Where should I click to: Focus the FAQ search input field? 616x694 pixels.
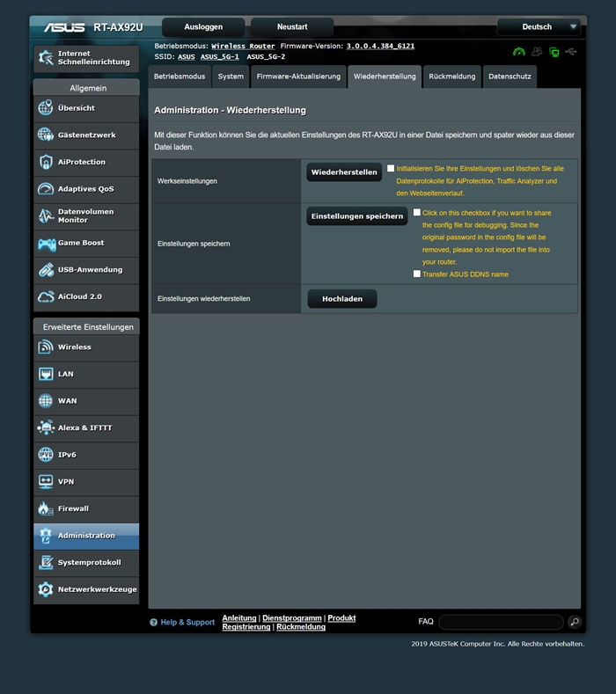501,622
